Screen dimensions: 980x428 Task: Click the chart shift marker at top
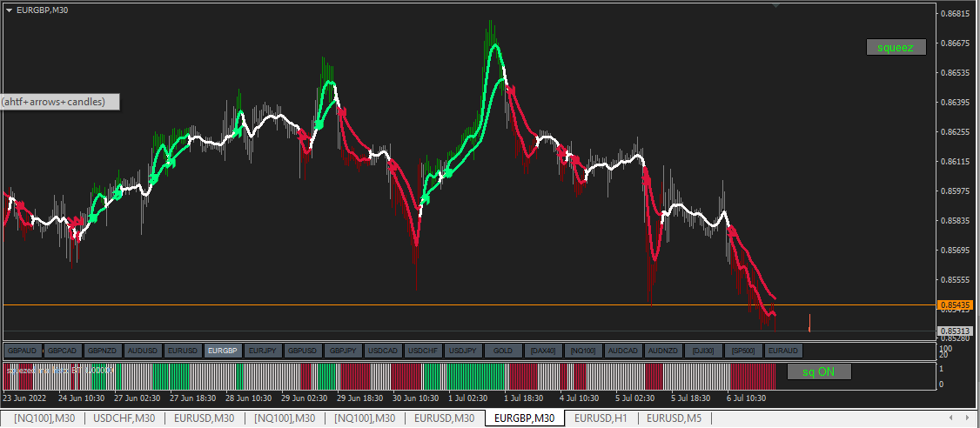[x=775, y=5]
